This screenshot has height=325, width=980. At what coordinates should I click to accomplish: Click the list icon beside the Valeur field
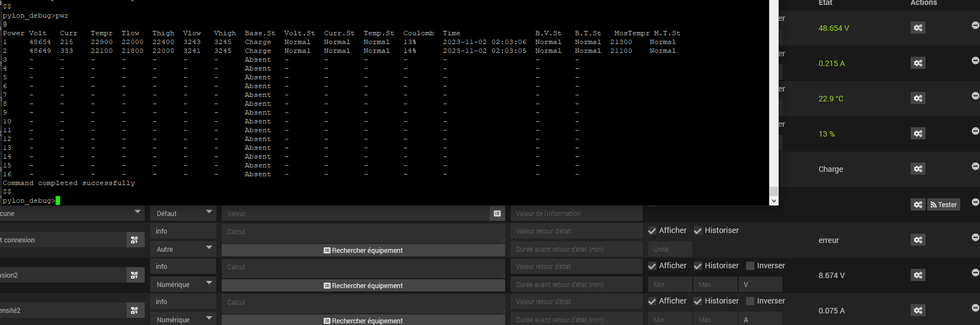point(497,214)
